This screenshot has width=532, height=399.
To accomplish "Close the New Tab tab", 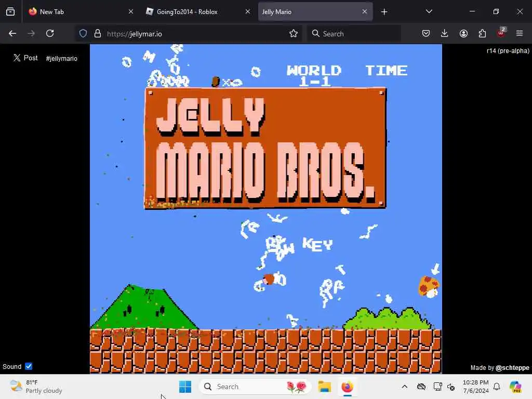I will (131, 11).
